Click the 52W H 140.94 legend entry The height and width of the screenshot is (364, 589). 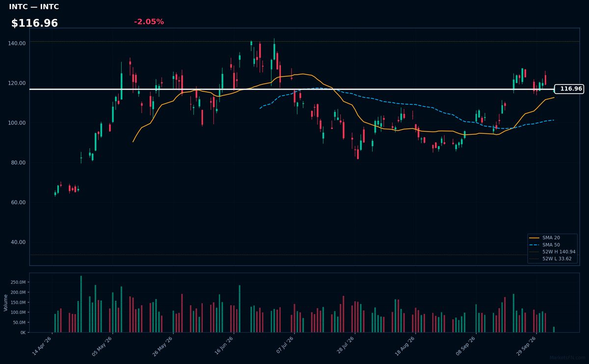pyautogui.click(x=552, y=252)
